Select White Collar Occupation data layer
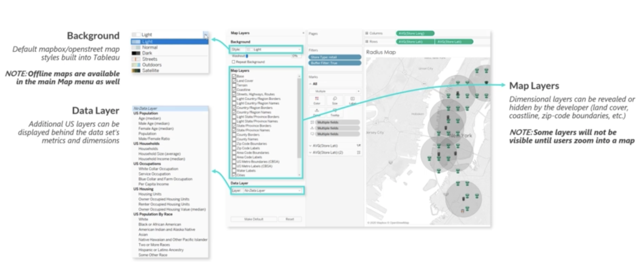This screenshot has width=644, height=264. [158, 169]
